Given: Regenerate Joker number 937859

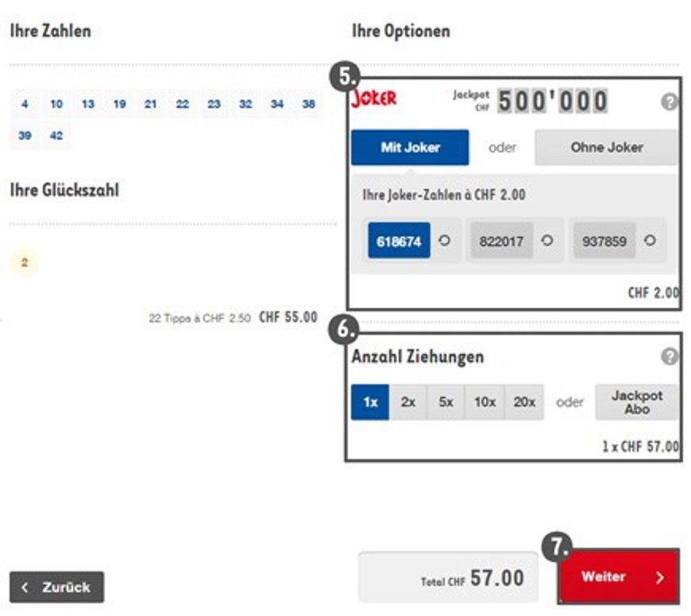Looking at the screenshot, I should [650, 241].
